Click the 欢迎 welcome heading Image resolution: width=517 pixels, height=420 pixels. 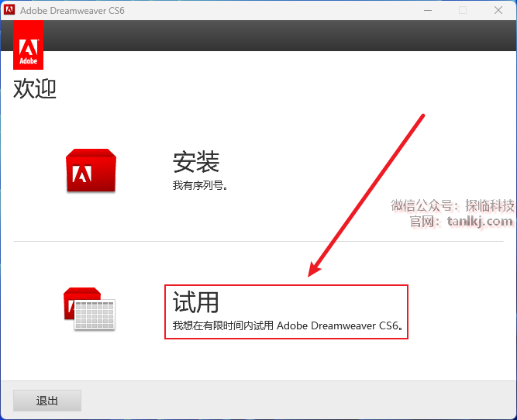[35, 88]
